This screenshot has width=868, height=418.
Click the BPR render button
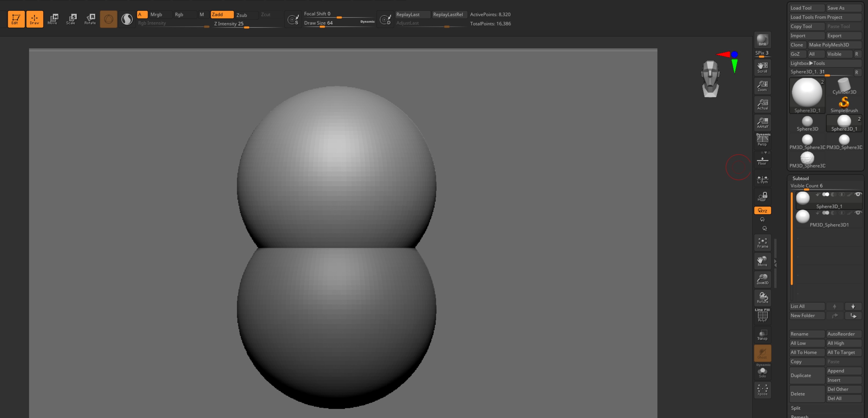[762, 40]
